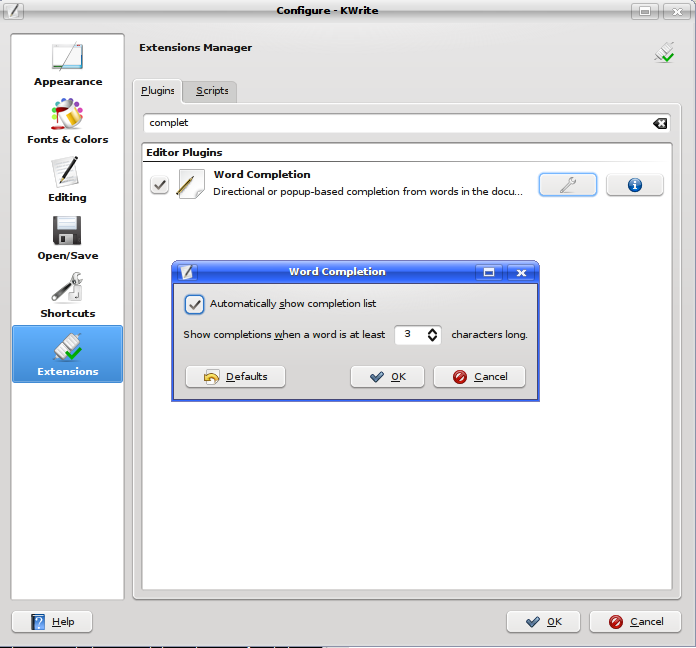Image resolution: width=696 pixels, height=648 pixels.
Task: Click the Word Completion plugin pencil icon
Action: pos(190,184)
